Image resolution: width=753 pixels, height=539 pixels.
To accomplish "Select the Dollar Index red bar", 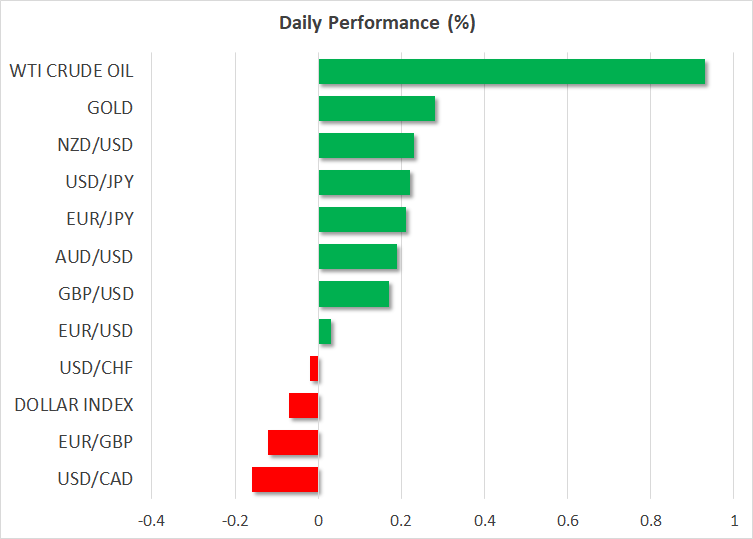I will point(304,405).
